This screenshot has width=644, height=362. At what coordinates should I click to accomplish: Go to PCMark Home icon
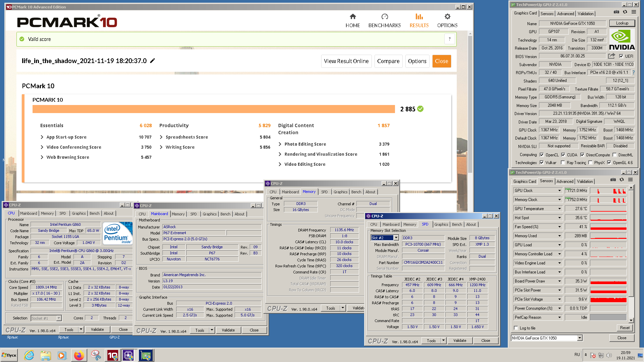[353, 16]
